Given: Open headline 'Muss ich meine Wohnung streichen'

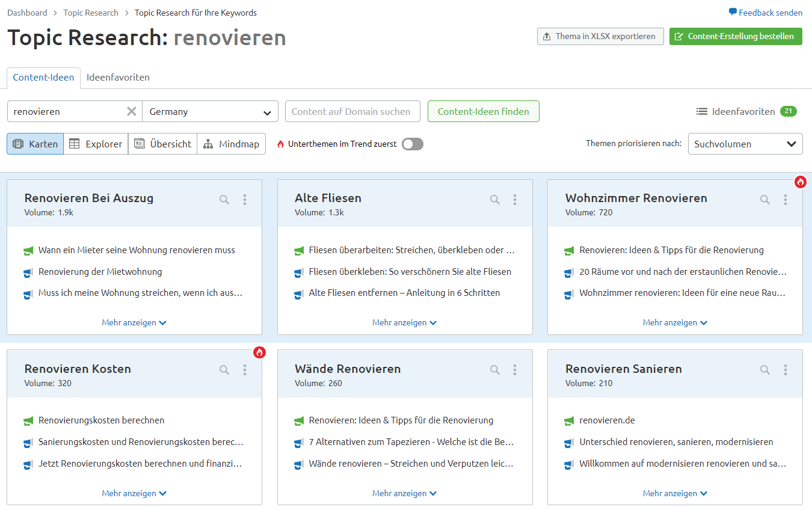Looking at the screenshot, I should click(141, 293).
